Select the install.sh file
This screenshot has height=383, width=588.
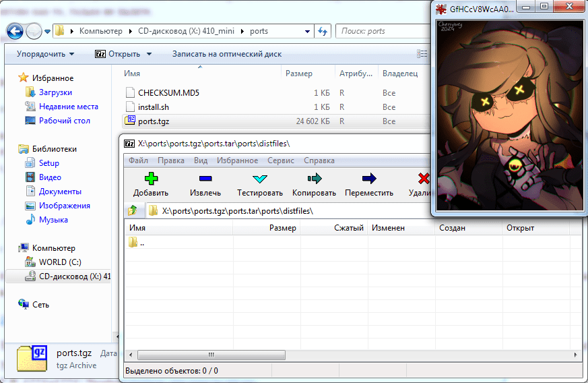[x=154, y=107]
